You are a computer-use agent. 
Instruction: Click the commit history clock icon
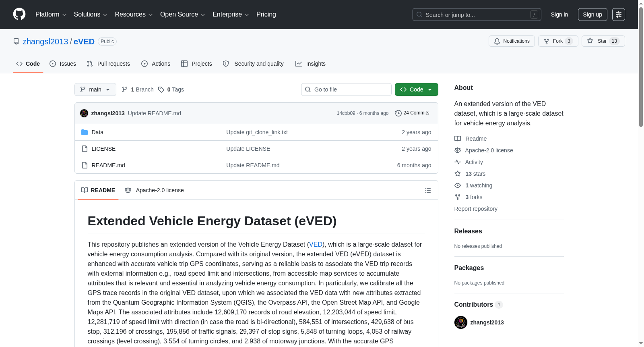pos(398,113)
